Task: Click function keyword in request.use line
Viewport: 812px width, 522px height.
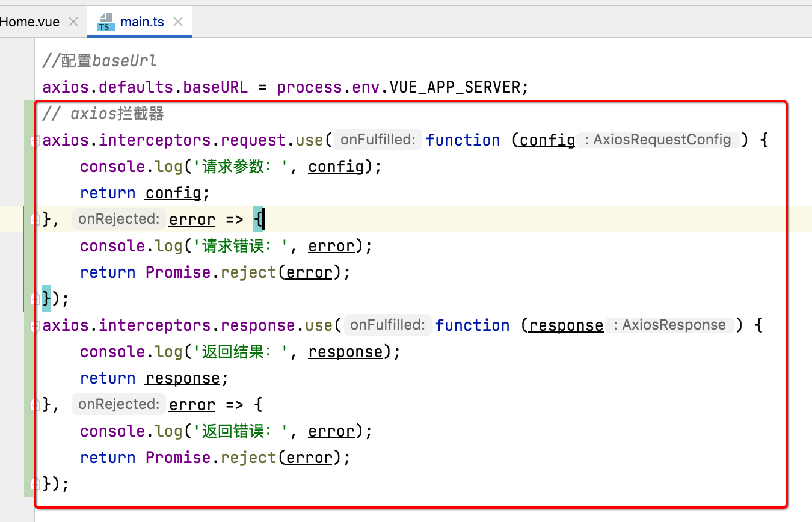Action: 463,140
